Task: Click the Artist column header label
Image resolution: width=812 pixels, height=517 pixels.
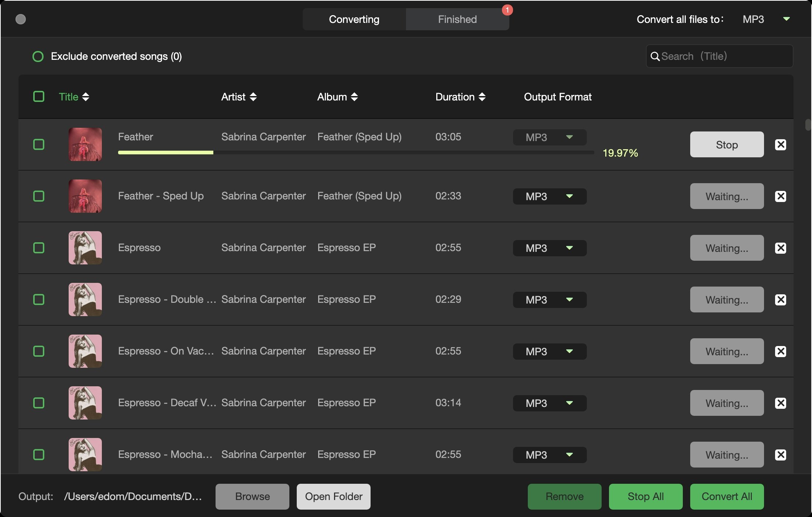Action: point(233,97)
